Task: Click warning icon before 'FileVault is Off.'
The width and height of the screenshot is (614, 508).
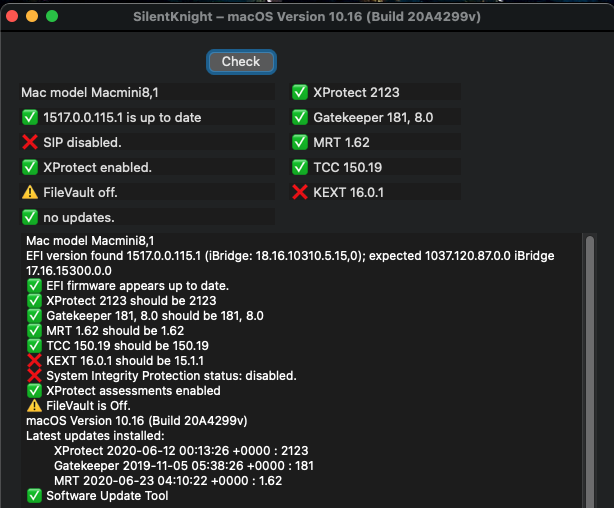Action: click(34, 405)
